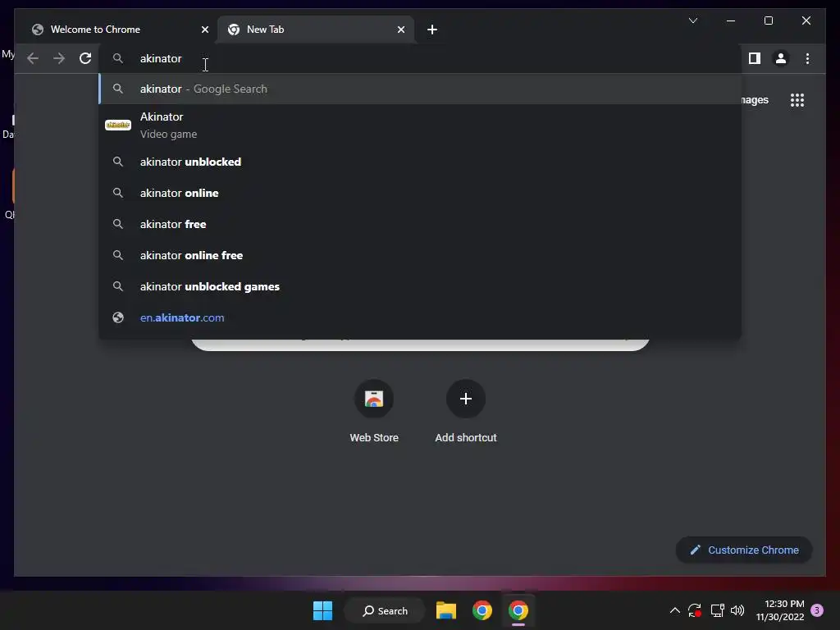This screenshot has width=840, height=630.
Task: Choose 'akinator online' suggestion
Action: tap(420, 193)
